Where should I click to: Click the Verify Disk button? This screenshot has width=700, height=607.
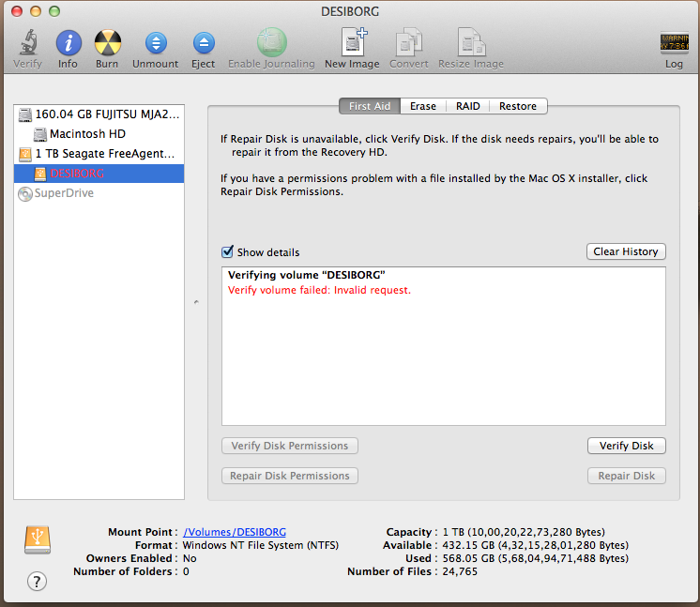pyautogui.click(x=626, y=446)
